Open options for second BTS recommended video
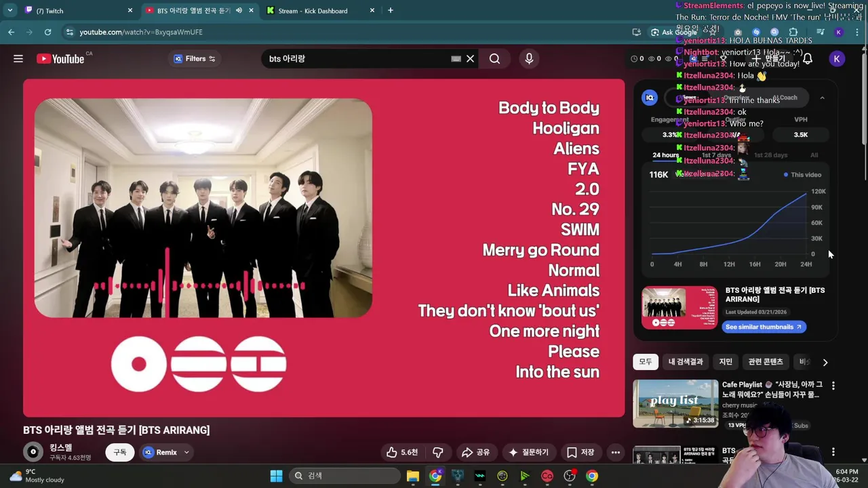The image size is (868, 488). (833, 451)
